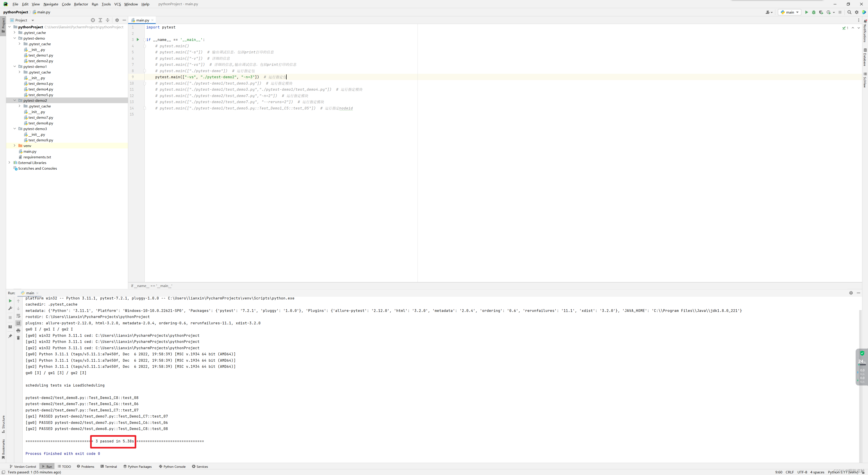This screenshot has height=475, width=868.
Task: Open Code With Me user icon
Action: pos(769,12)
